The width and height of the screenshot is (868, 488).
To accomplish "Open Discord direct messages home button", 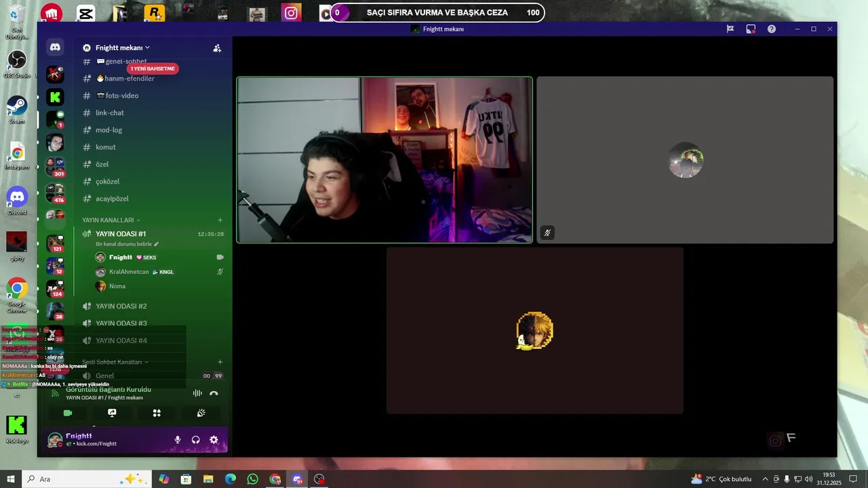I will tap(56, 47).
